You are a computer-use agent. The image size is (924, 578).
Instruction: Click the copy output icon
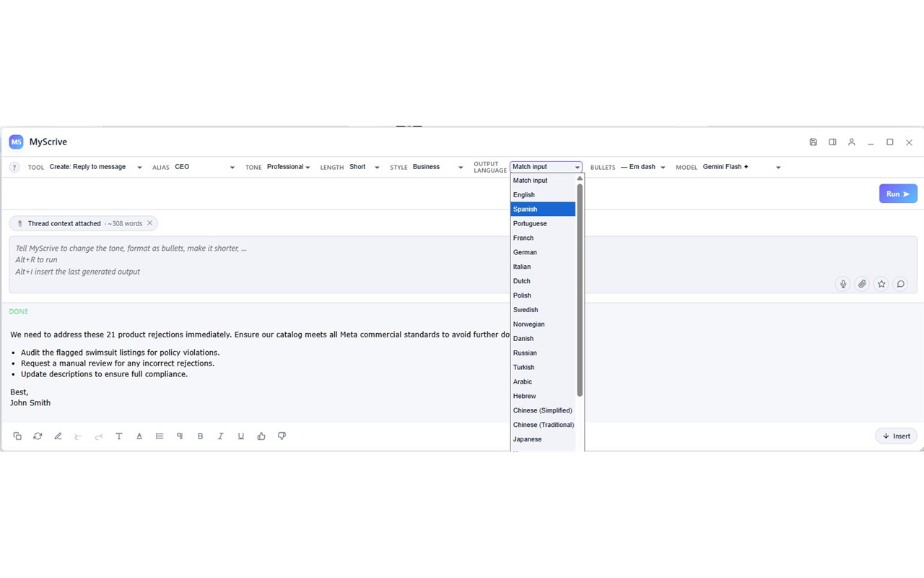pyautogui.click(x=17, y=436)
